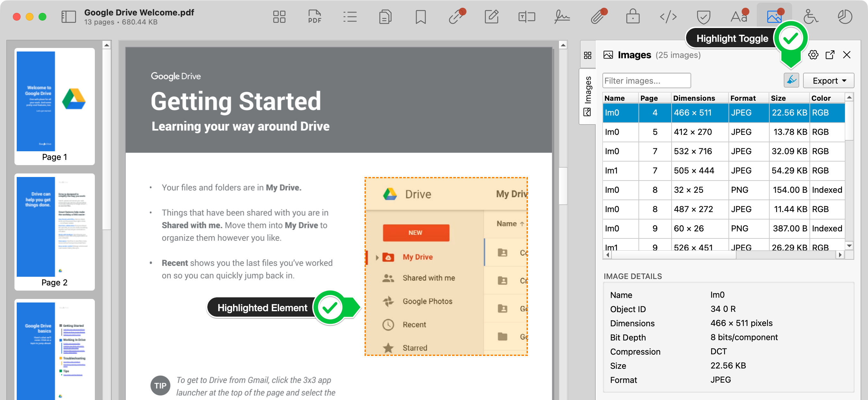
Task: Open the shield validation panel
Action: tap(703, 16)
